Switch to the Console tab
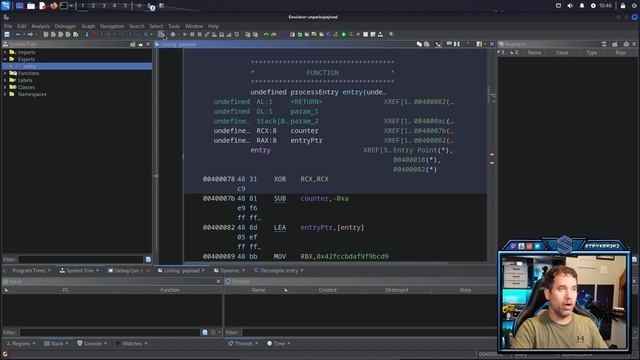The height and width of the screenshot is (360, 640). pos(92,343)
